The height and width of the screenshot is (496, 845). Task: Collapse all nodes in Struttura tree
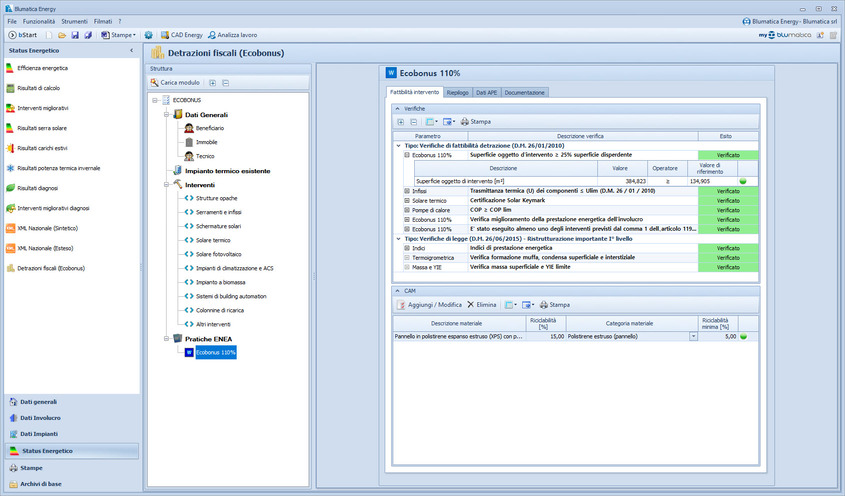click(x=226, y=83)
